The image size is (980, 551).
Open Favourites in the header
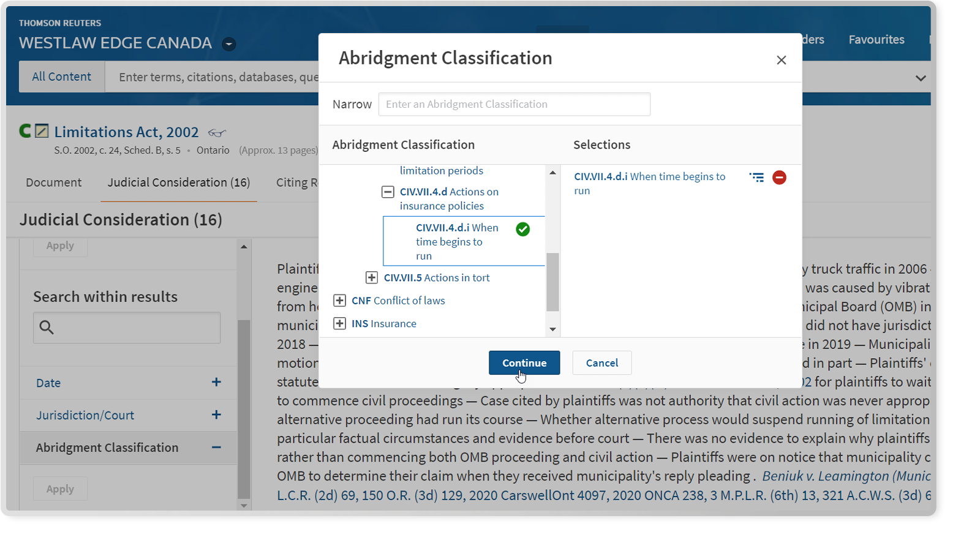(876, 39)
